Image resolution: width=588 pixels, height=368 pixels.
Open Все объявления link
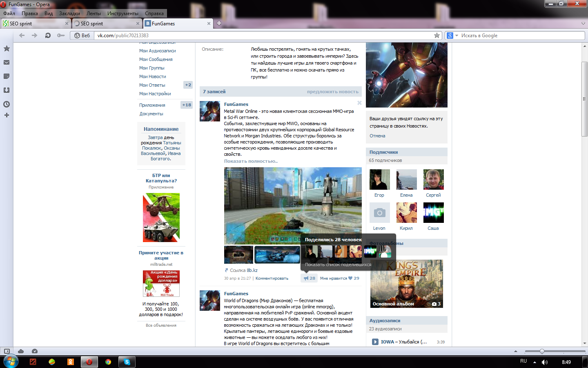tap(161, 325)
